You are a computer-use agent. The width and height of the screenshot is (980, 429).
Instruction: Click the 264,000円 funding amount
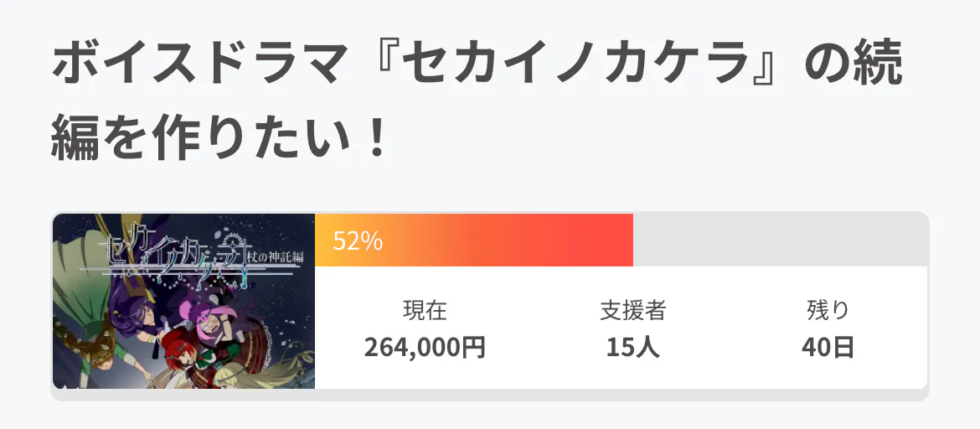click(x=425, y=347)
